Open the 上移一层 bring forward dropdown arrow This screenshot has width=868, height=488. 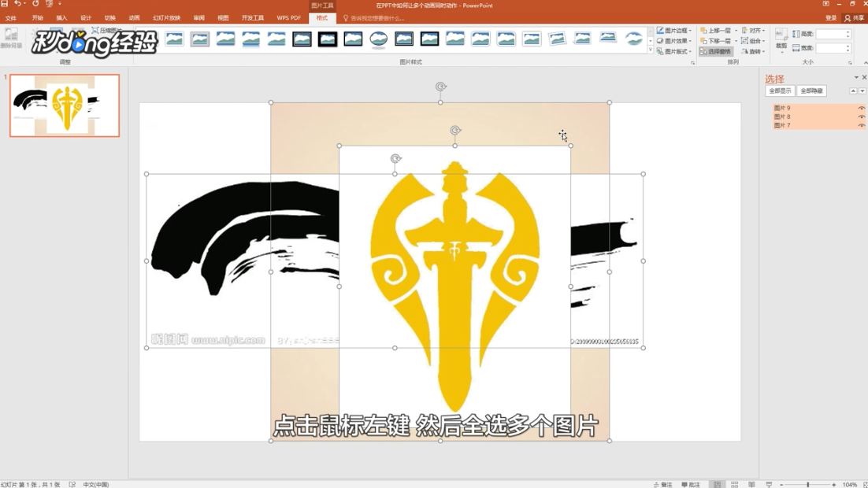tap(736, 31)
